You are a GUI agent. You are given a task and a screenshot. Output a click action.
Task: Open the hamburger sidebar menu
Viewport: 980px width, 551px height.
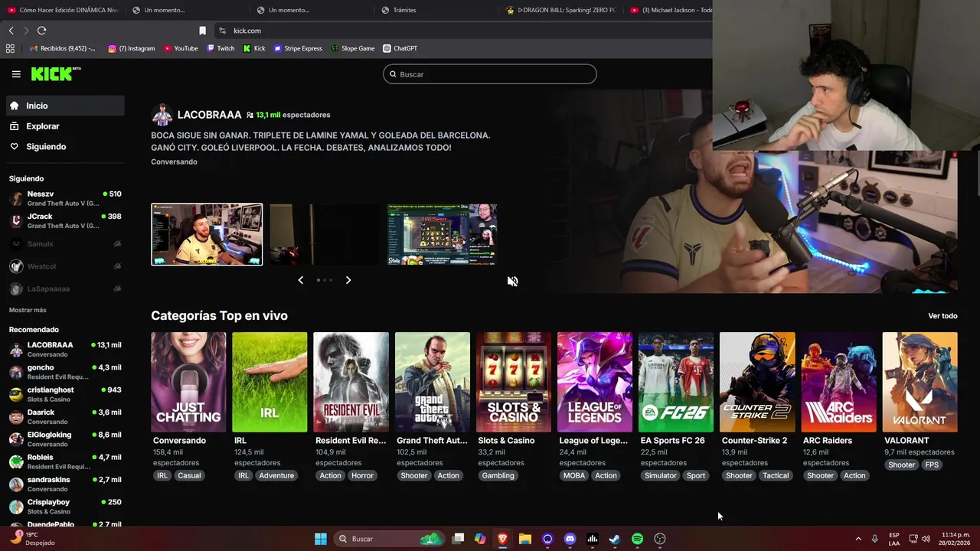click(x=16, y=74)
